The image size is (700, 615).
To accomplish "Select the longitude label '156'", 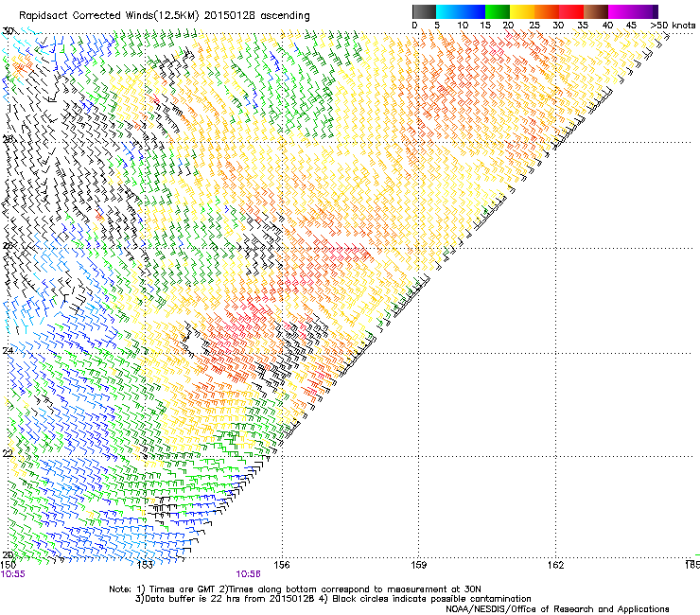I will (x=282, y=565).
